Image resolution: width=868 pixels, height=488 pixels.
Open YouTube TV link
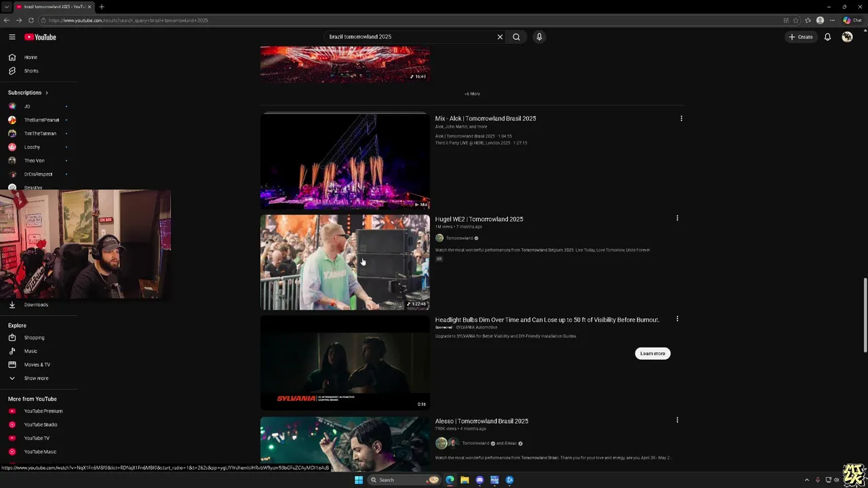[39, 438]
